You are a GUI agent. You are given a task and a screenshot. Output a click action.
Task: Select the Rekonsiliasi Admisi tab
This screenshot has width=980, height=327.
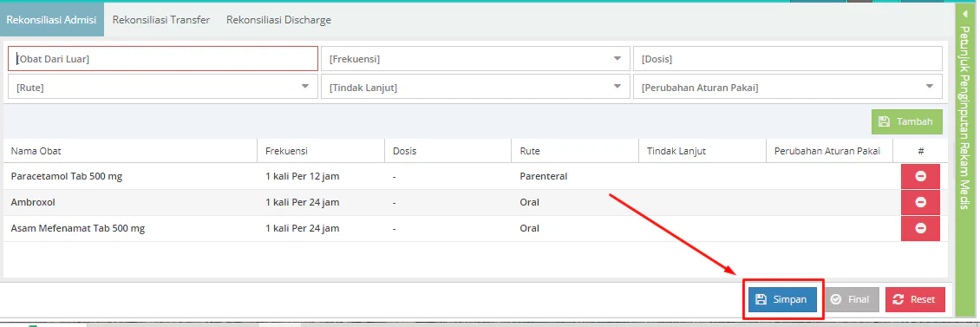tap(51, 19)
